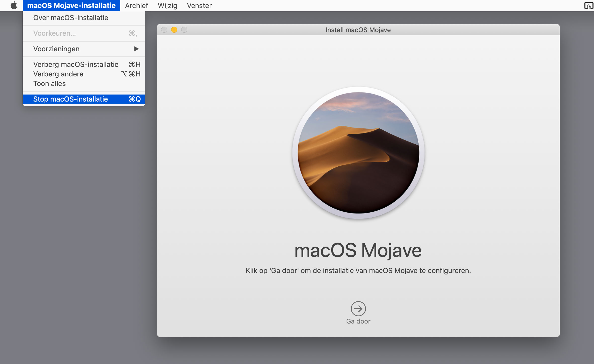Click the Ga door arrow icon
594x364 pixels.
358,308
